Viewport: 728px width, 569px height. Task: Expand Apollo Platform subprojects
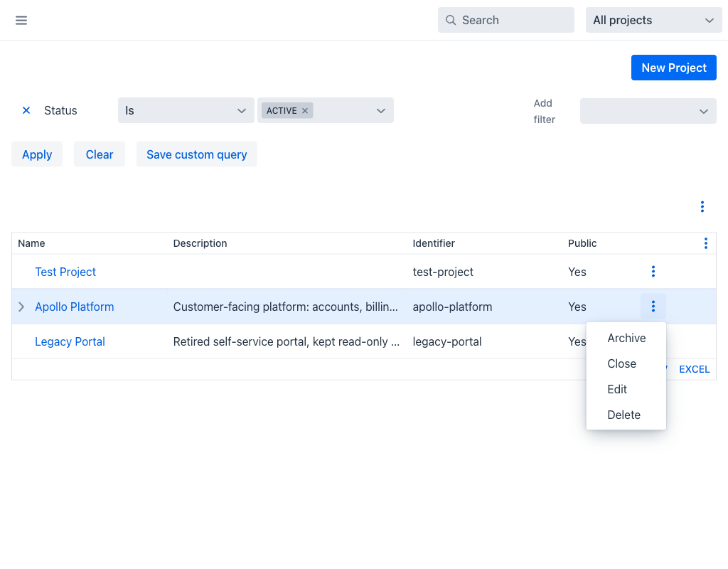[x=21, y=307]
